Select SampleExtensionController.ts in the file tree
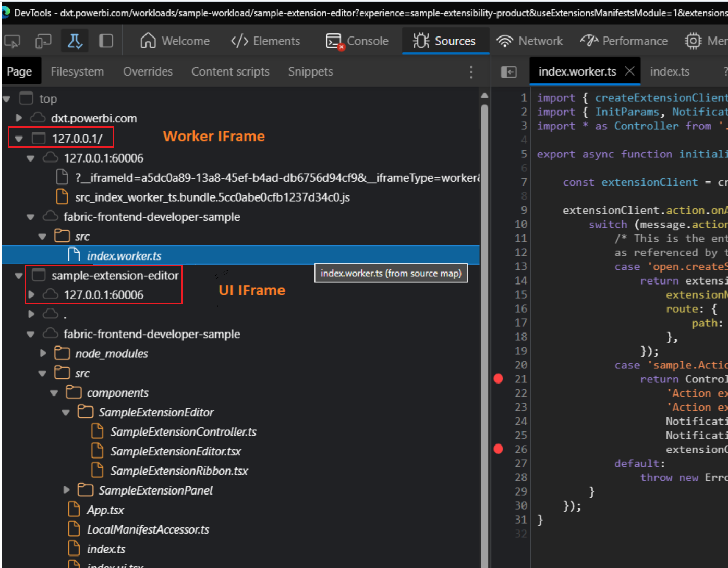728x568 pixels. click(184, 431)
